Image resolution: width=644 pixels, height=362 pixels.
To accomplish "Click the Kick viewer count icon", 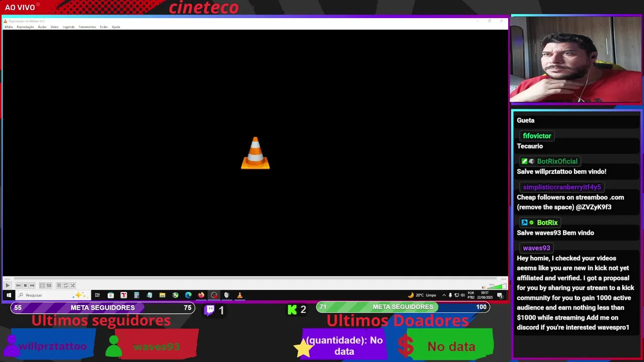I will tap(292, 310).
